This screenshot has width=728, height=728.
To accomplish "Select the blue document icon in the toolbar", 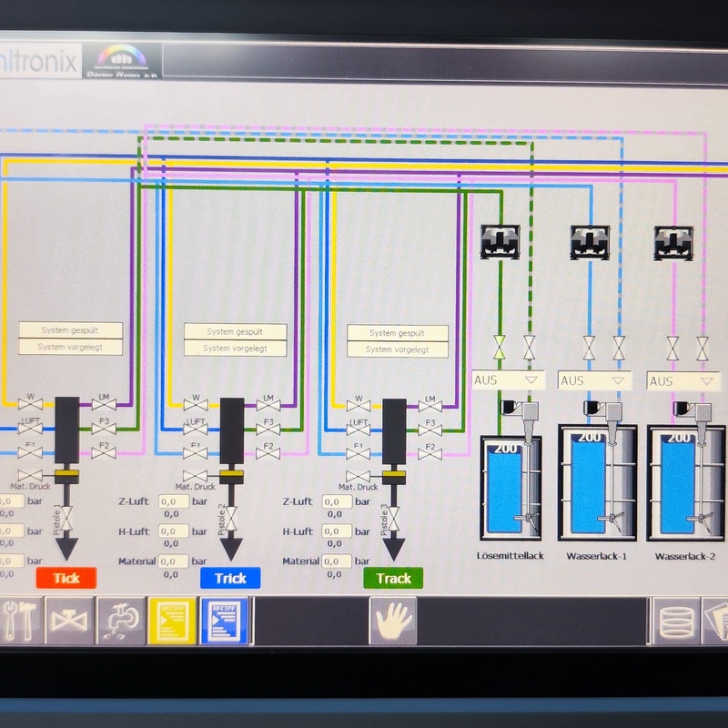I will (224, 621).
